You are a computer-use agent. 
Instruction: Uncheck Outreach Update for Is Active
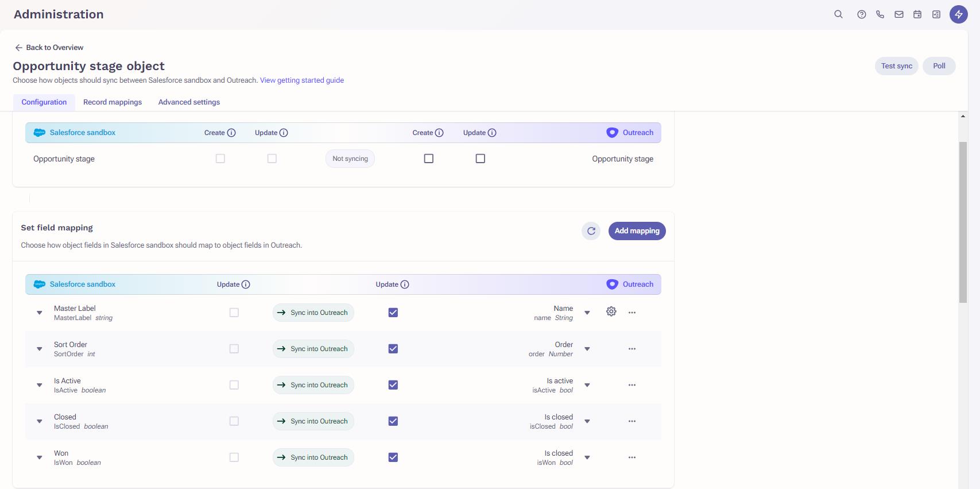pyautogui.click(x=393, y=385)
